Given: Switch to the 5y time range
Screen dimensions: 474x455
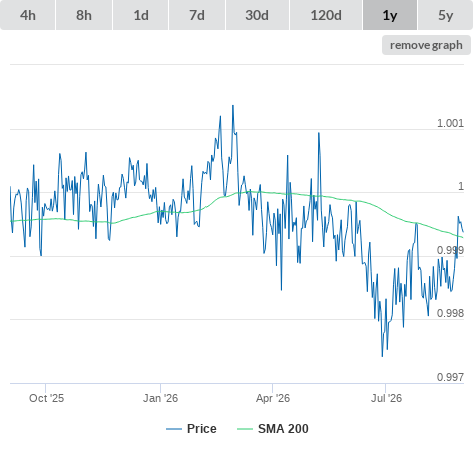Looking at the screenshot, I should point(446,15).
